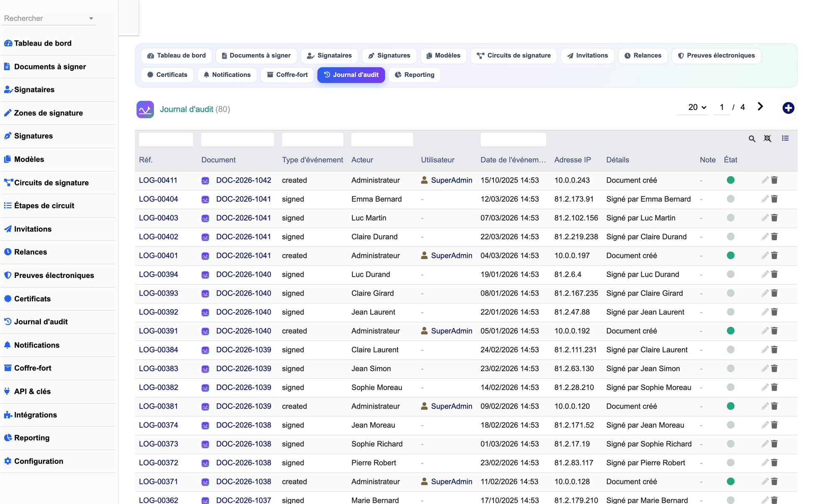Edit entry LOG-00403 with pencil icon

coord(765,218)
